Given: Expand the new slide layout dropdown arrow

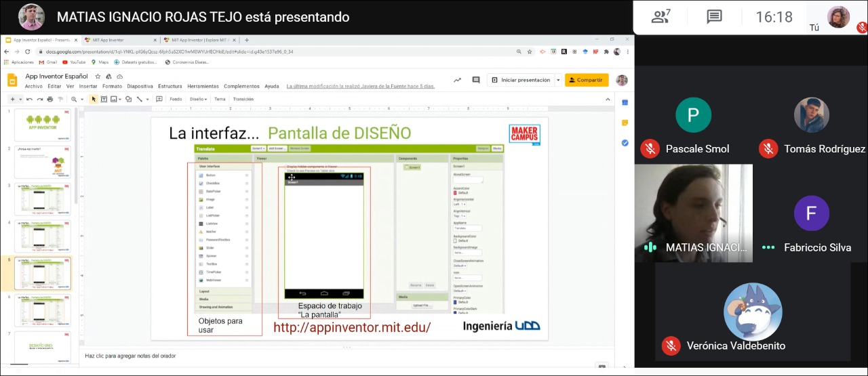Looking at the screenshot, I should (20, 99).
